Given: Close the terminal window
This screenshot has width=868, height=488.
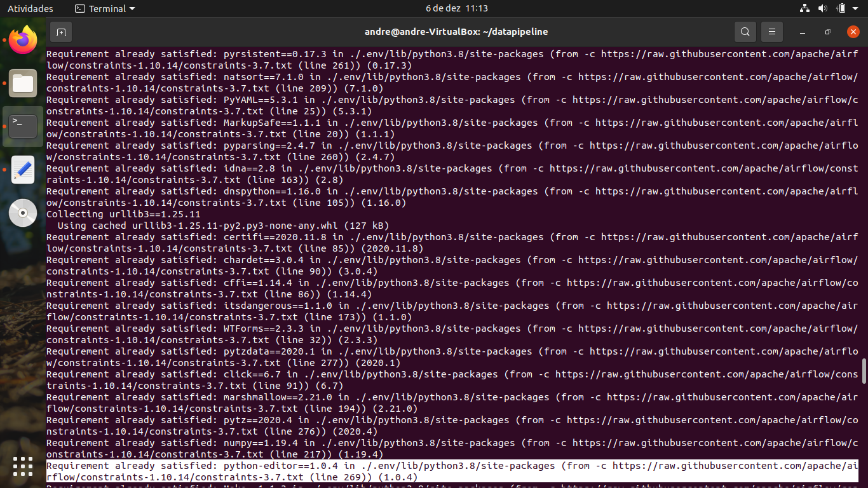Looking at the screenshot, I should tap(853, 32).
